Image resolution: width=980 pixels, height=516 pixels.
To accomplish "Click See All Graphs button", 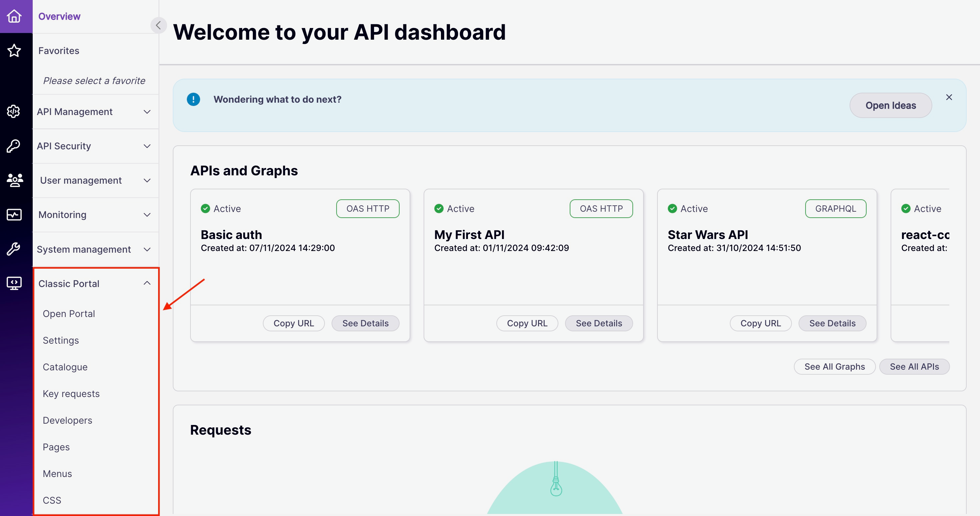I will pos(834,367).
